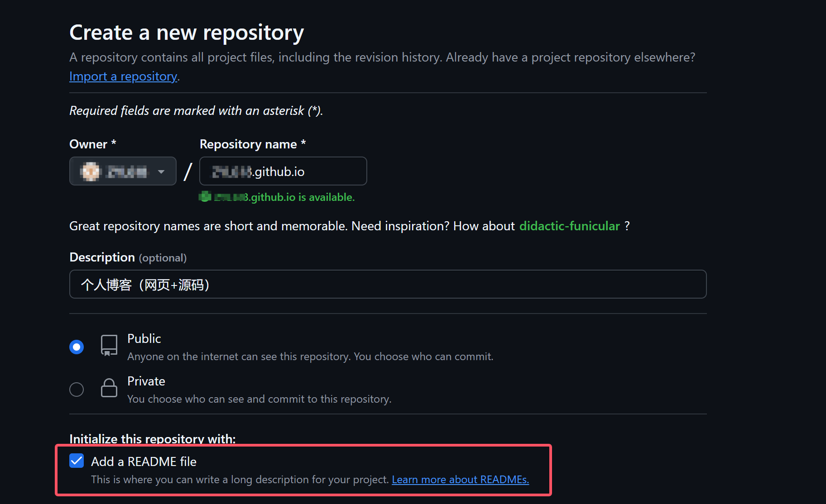The height and width of the screenshot is (504, 826).
Task: Click the Add a README file label
Action: pos(144,461)
